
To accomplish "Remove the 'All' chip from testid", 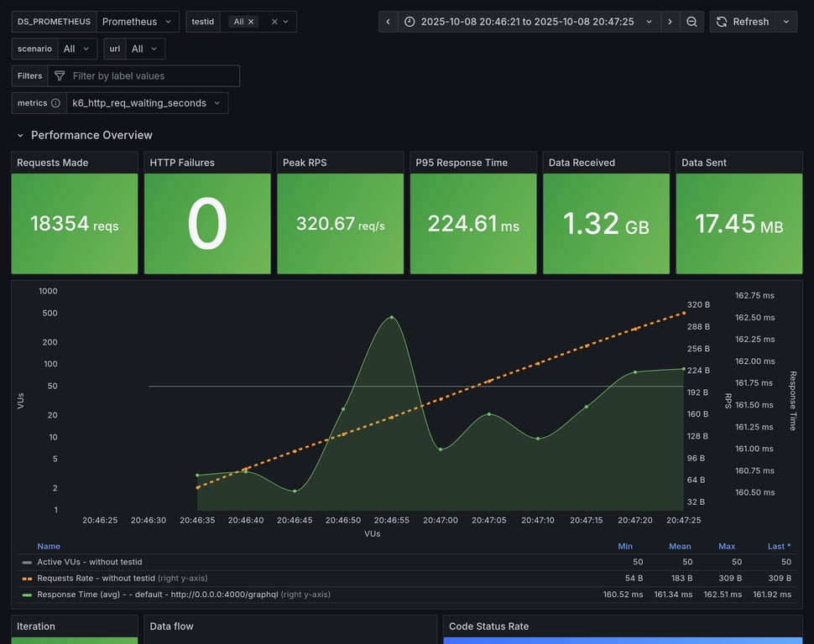I will tap(251, 22).
